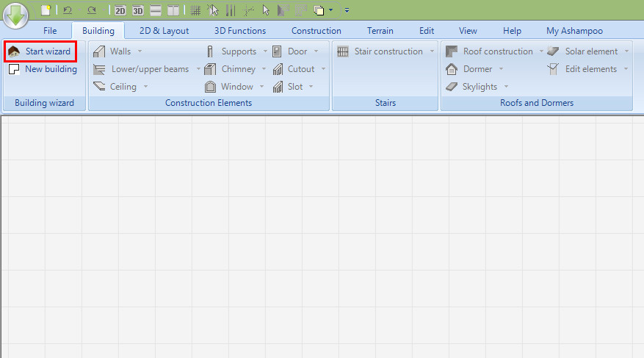644x358 pixels.
Task: Start Stair construction
Action: [x=380, y=51]
